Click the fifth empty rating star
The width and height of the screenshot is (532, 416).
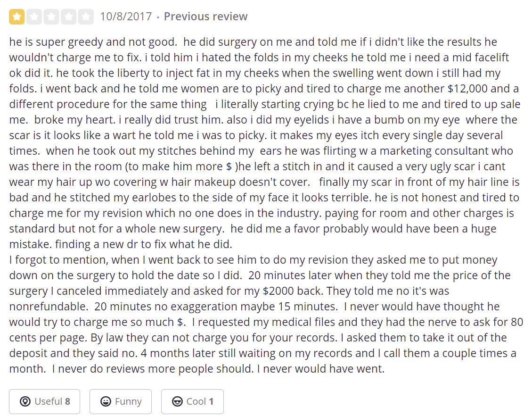coord(85,17)
